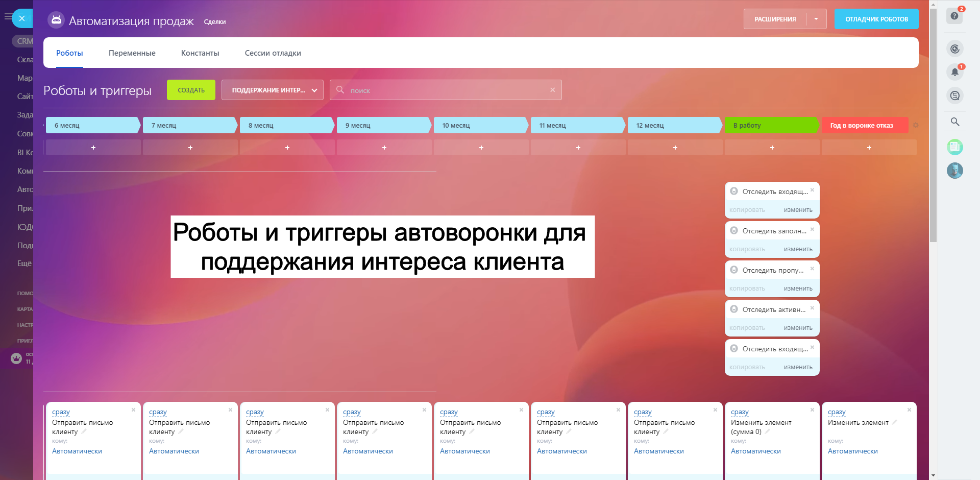The width and height of the screenshot is (980, 480).
Task: Click the circle icon of Отследить заполн... trigger
Action: 734,230
